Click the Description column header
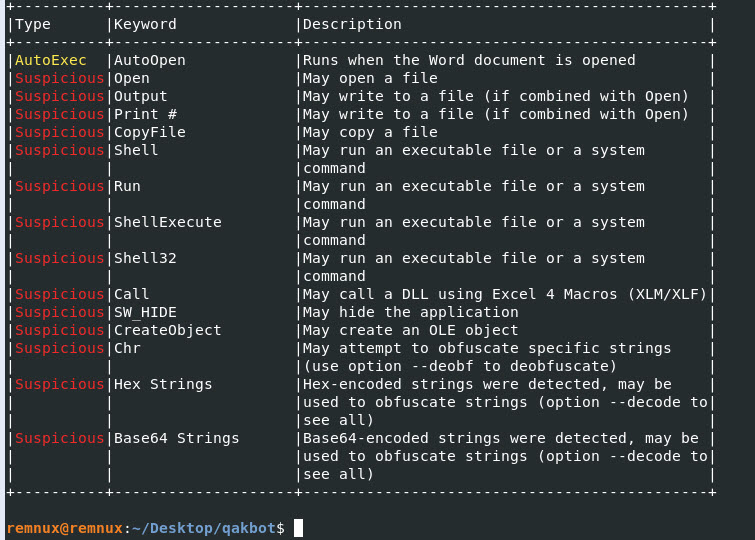This screenshot has width=755, height=540. click(352, 24)
